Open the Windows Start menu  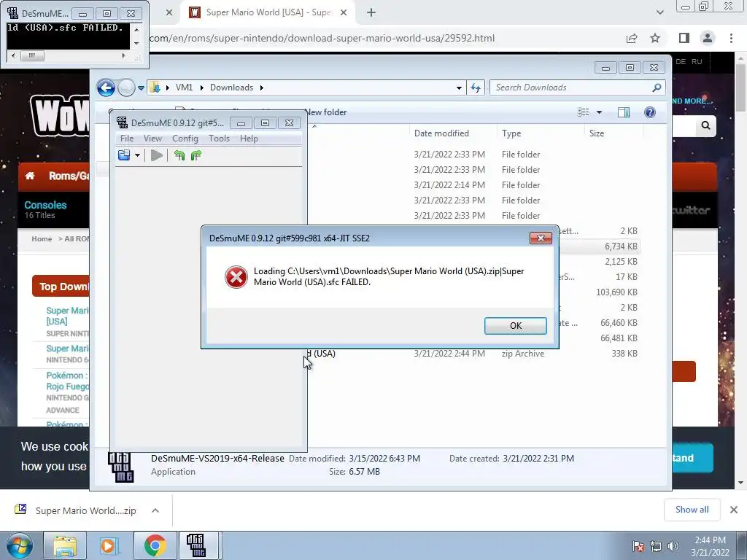(x=20, y=545)
